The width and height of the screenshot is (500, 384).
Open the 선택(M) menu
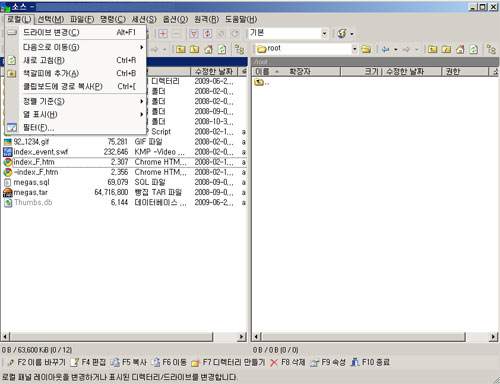coord(50,19)
